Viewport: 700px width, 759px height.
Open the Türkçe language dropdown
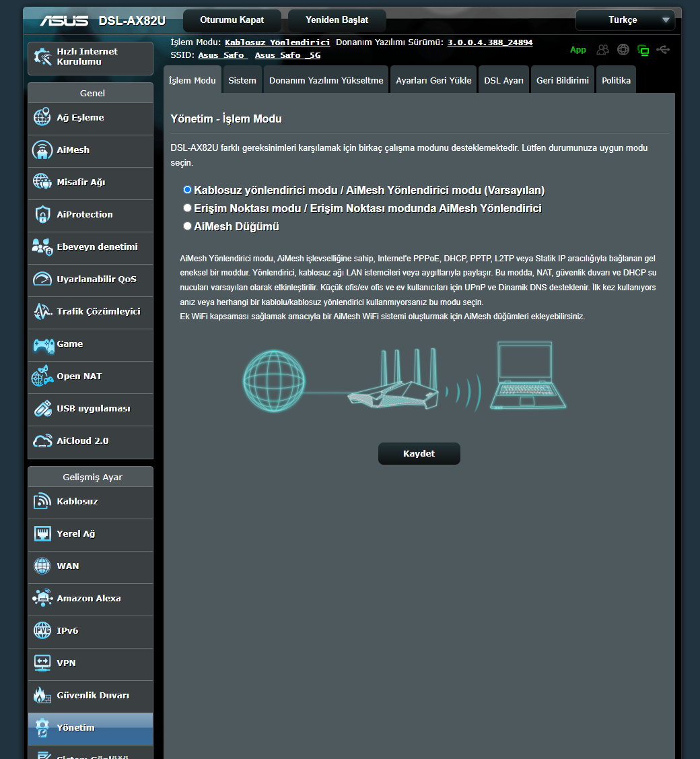625,20
